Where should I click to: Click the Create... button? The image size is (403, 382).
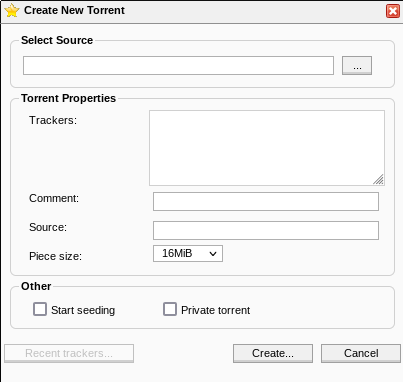coord(273,353)
